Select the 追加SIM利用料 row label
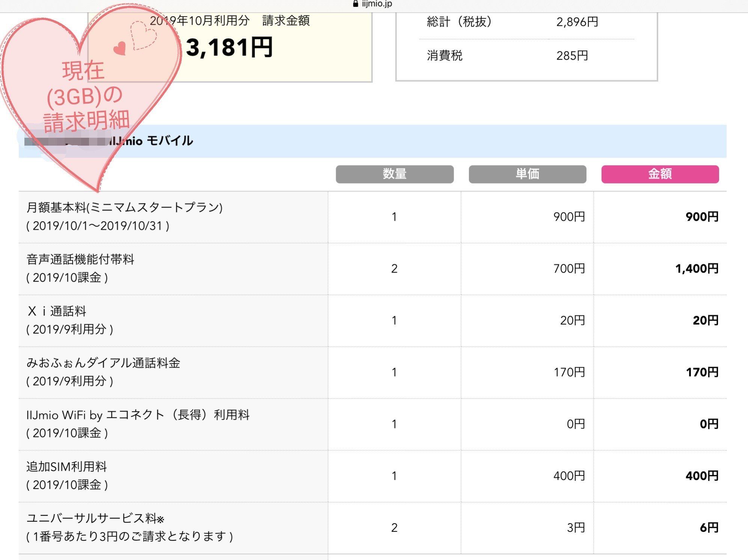This screenshot has width=748, height=560. [x=66, y=467]
